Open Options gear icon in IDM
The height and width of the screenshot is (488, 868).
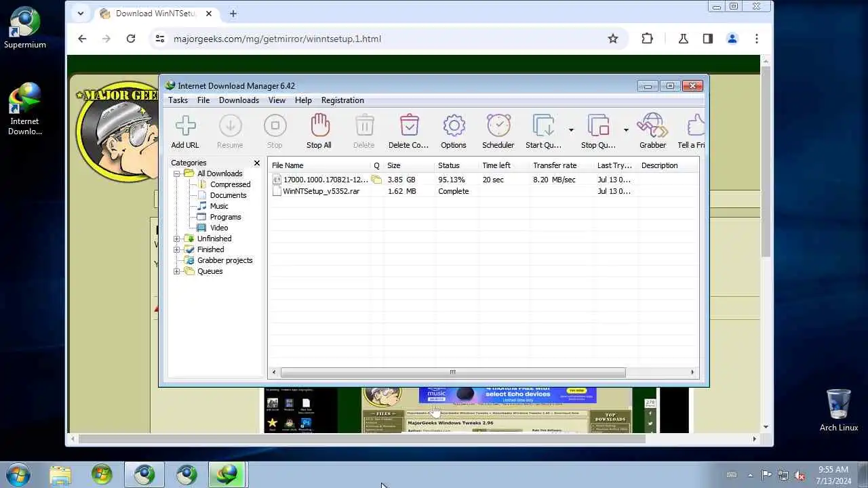[454, 131]
